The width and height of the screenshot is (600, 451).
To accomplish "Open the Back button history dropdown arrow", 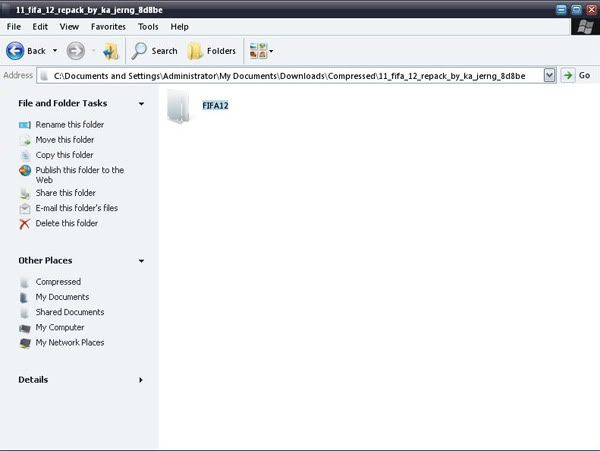I will (x=55, y=50).
